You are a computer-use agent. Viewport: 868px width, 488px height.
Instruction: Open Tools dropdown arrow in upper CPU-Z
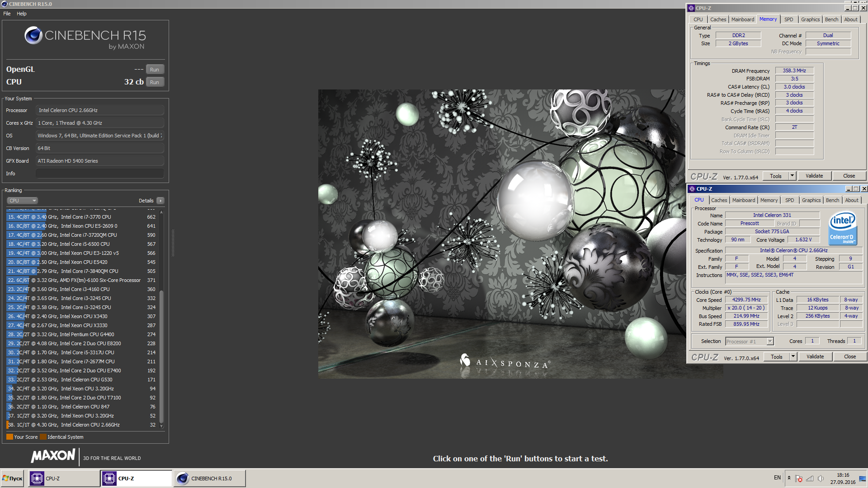pos(792,176)
